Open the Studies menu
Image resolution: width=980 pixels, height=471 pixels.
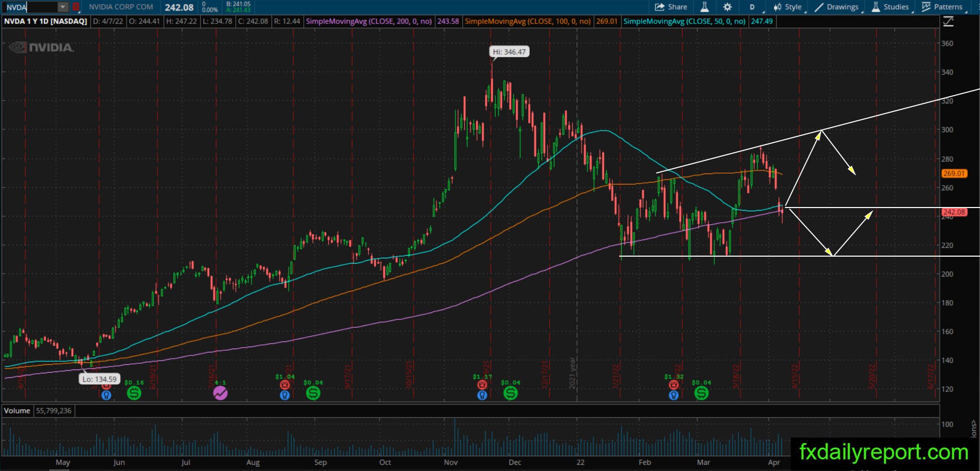tap(891, 7)
